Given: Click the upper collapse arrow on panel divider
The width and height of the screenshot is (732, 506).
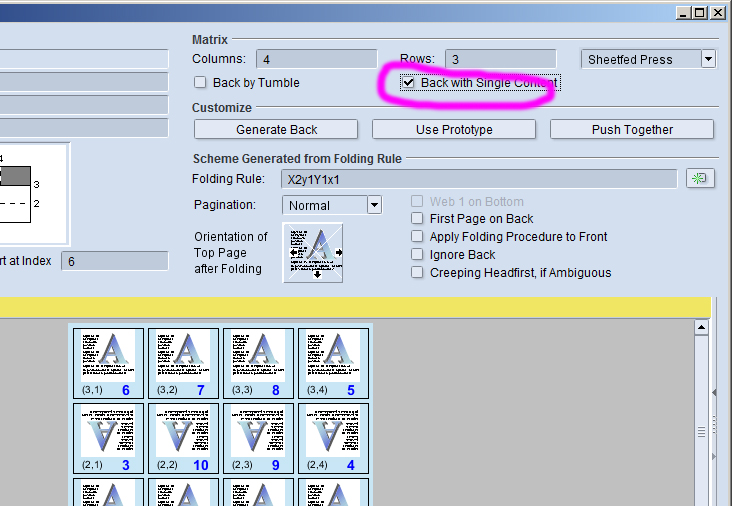Looking at the screenshot, I should click(x=714, y=393).
